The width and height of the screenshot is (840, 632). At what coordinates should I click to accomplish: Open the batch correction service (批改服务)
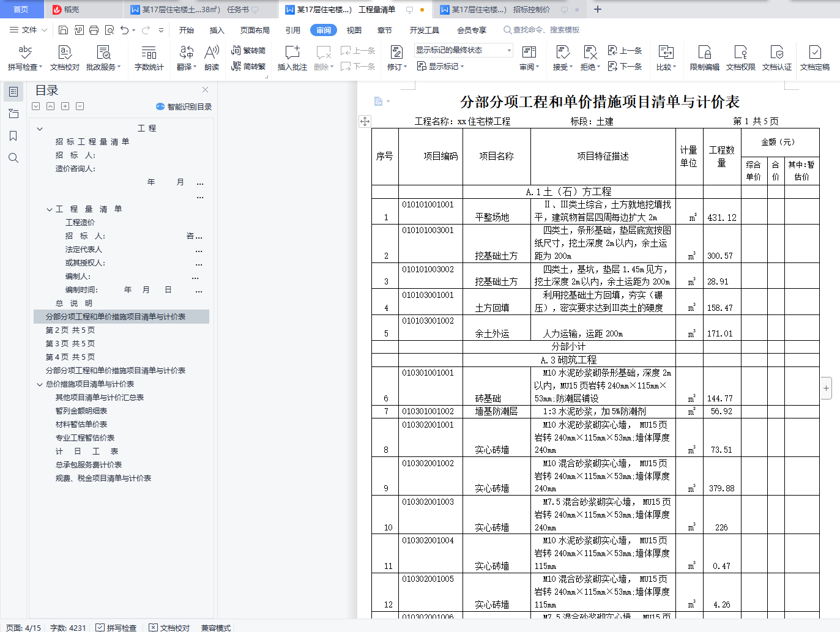[x=103, y=58]
